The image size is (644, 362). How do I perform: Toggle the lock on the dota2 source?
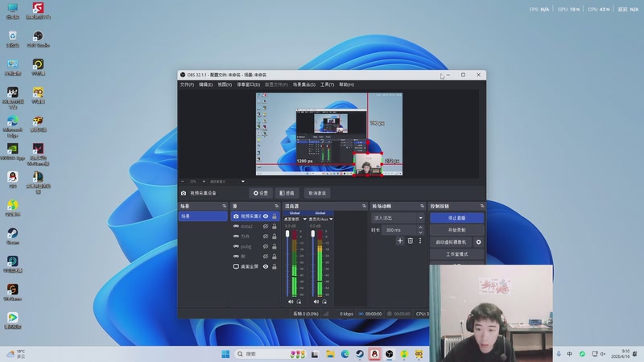pyautogui.click(x=275, y=227)
